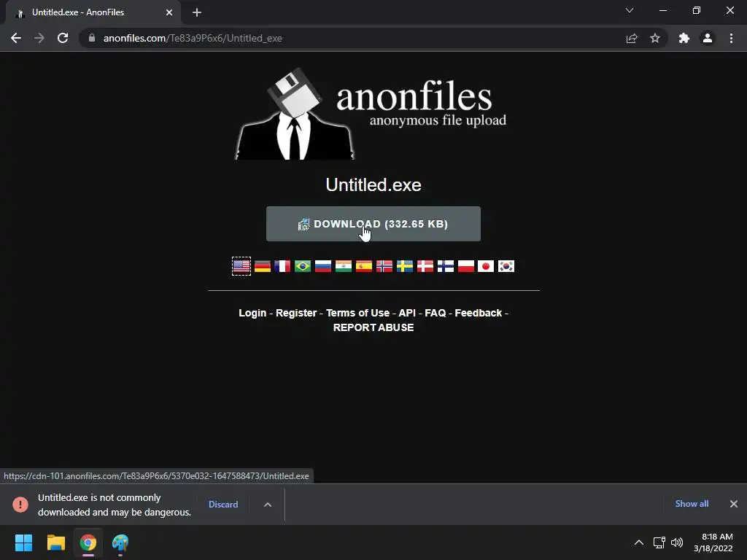Select the Polish flag language
This screenshot has width=747, height=560.
[x=466, y=266]
